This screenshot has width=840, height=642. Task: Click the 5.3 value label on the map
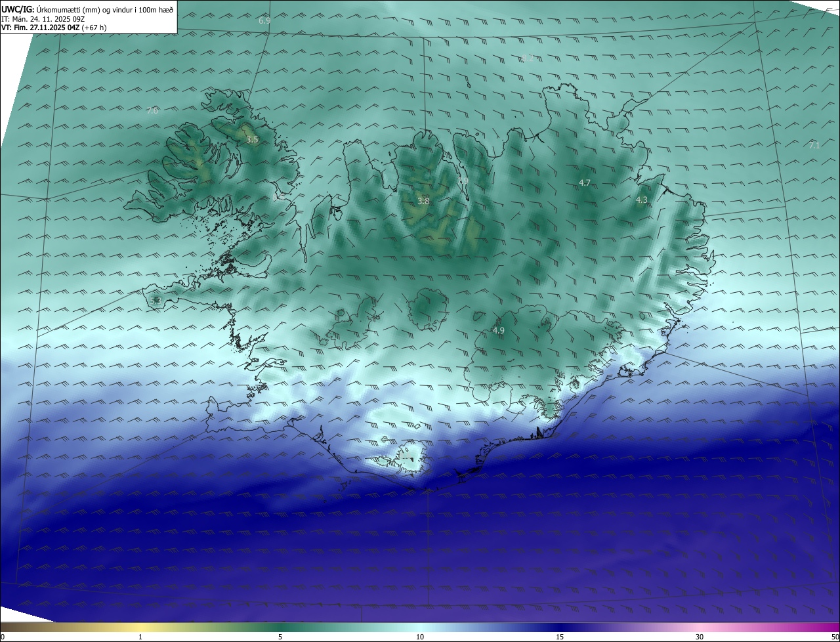click(x=156, y=301)
